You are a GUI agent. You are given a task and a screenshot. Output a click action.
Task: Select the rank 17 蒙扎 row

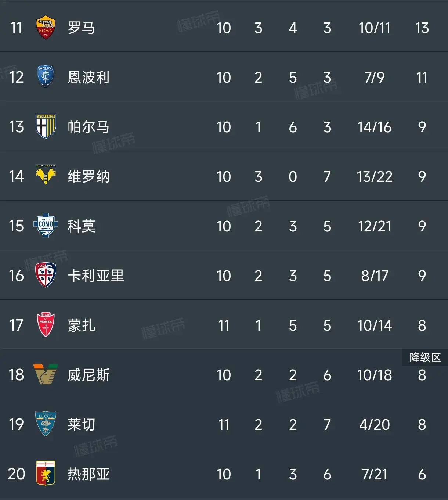tap(224, 325)
